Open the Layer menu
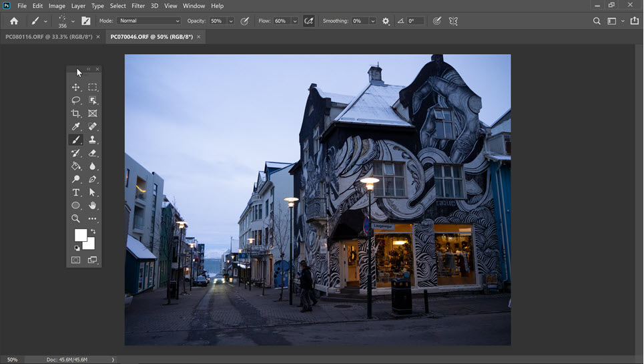Image resolution: width=644 pixels, height=364 pixels. (x=78, y=6)
